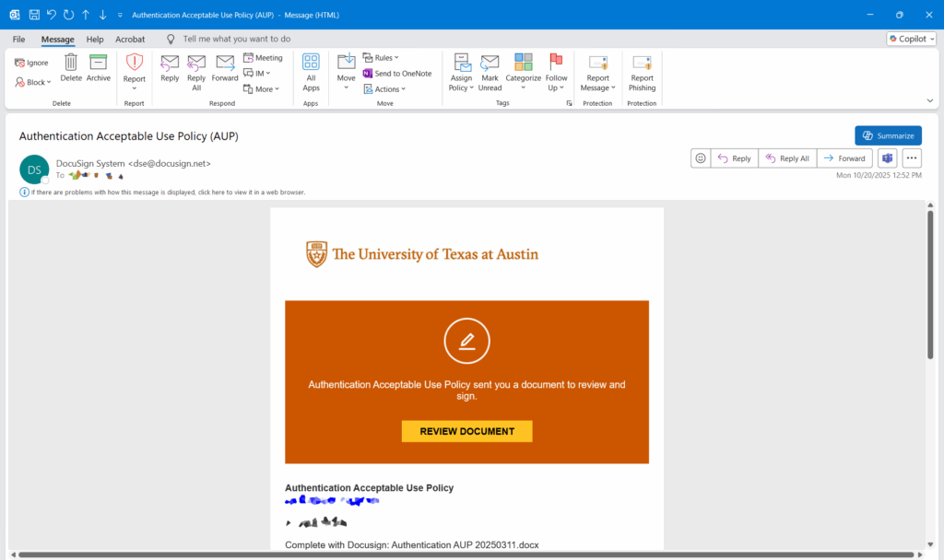Share to Teams with the Teams icon

(887, 158)
